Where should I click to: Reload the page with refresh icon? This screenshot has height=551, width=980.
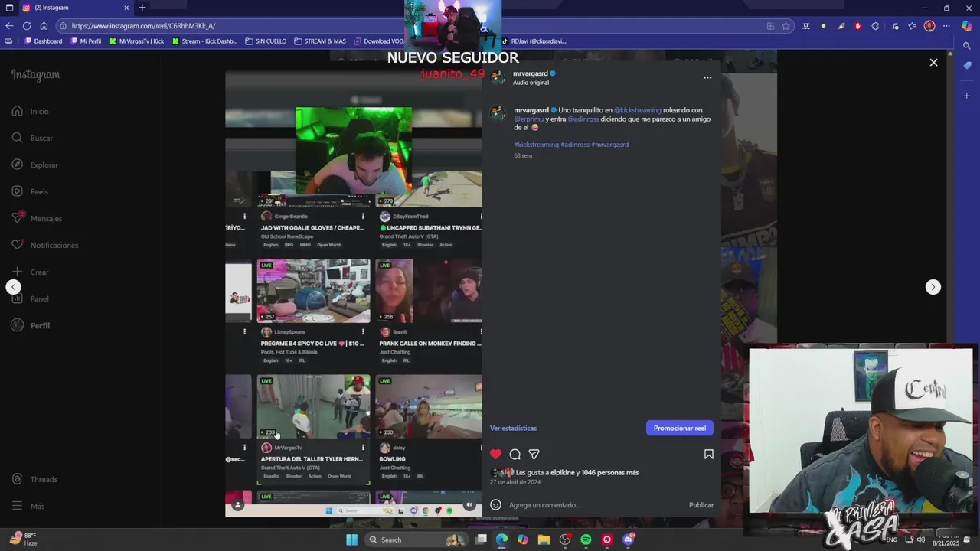[26, 26]
